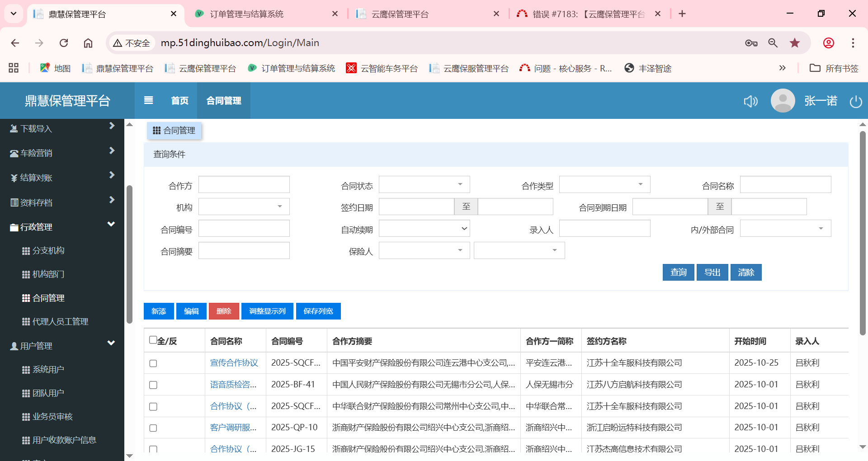868x461 pixels.
Task: Click the power logout icon
Action: click(x=856, y=101)
